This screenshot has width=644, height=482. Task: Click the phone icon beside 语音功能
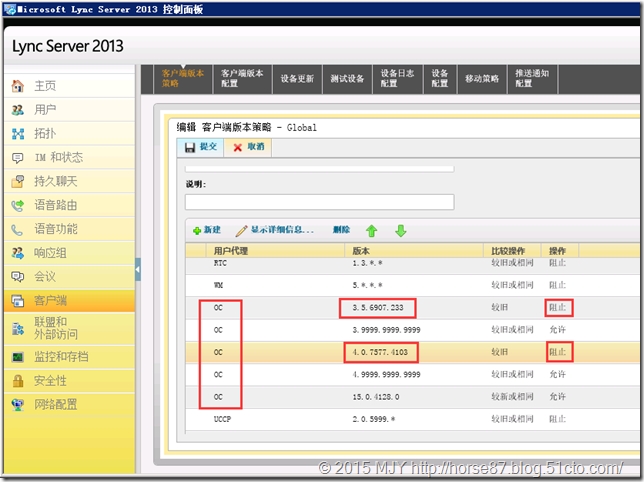click(18, 230)
